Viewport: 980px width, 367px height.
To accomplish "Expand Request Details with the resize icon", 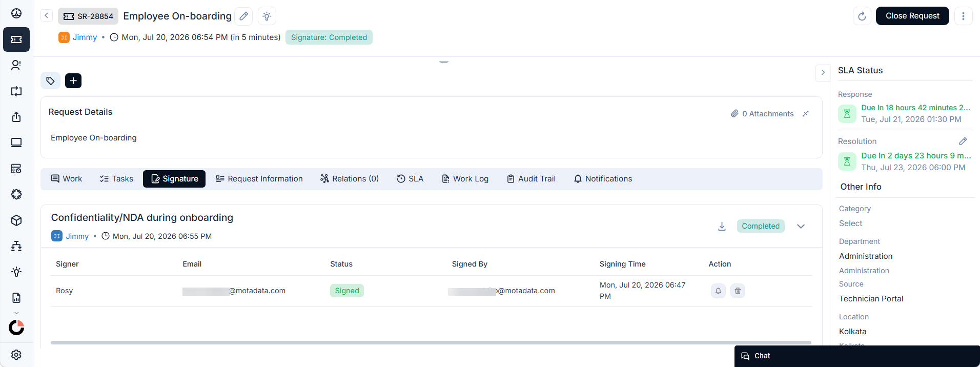I will (x=806, y=114).
